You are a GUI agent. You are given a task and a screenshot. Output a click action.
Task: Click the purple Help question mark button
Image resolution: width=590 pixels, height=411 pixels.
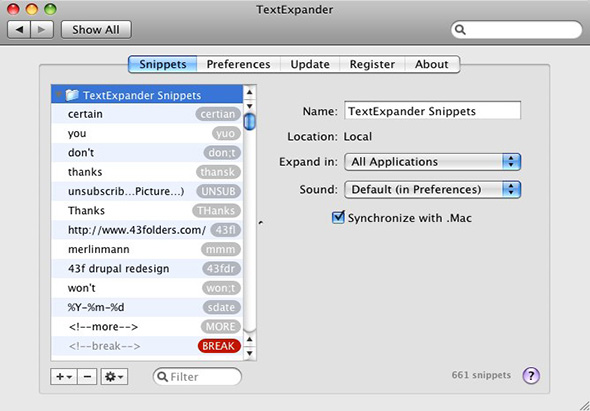coord(531,375)
